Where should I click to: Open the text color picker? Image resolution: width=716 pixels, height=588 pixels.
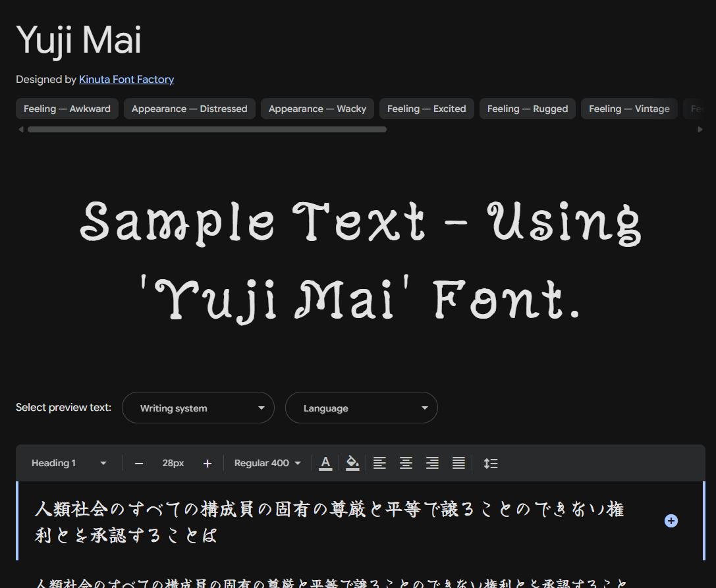pyautogui.click(x=325, y=463)
